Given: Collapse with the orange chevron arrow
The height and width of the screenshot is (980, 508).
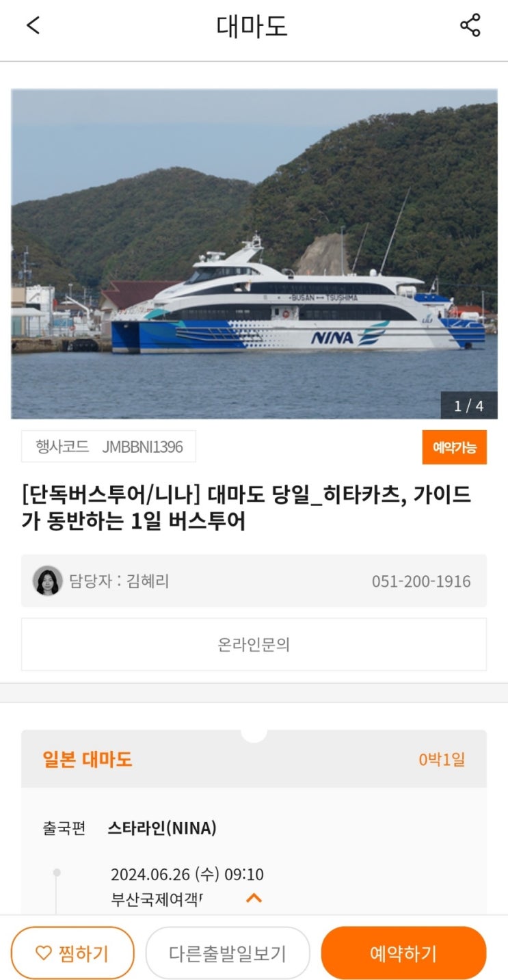Looking at the screenshot, I should [254, 898].
